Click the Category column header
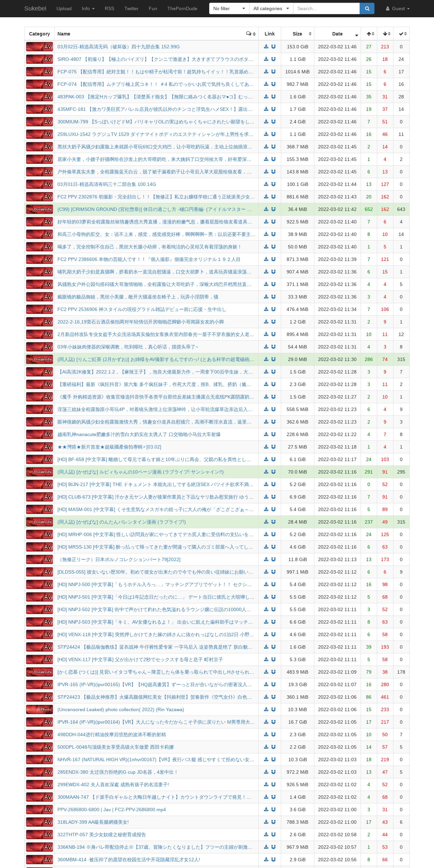This screenshot has height=868, width=434. point(40,34)
